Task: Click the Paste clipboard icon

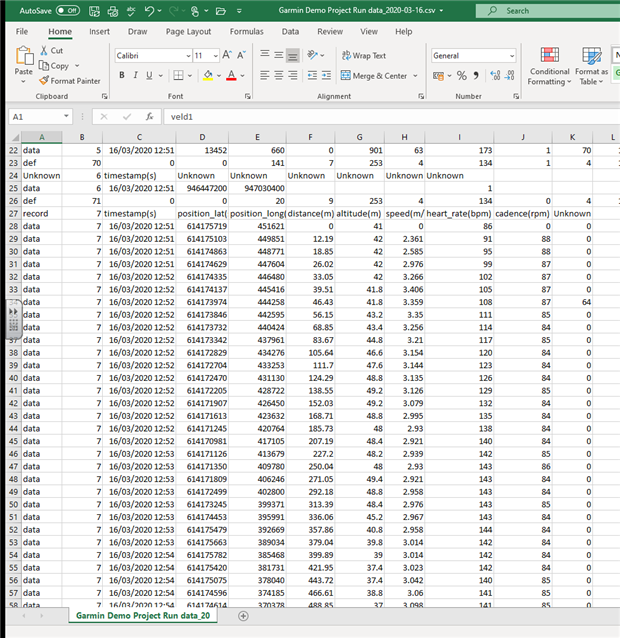Action: click(22, 58)
